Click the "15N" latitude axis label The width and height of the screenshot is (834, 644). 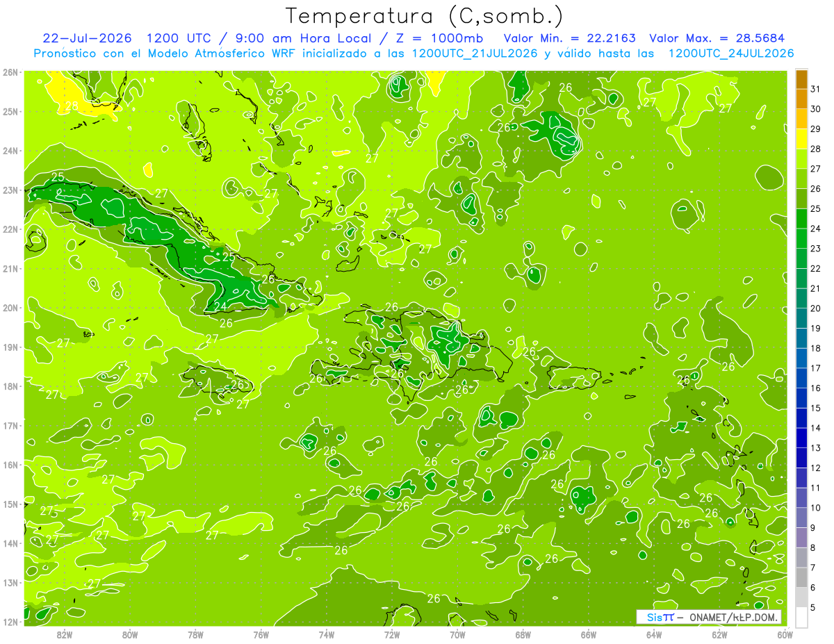coord(10,504)
